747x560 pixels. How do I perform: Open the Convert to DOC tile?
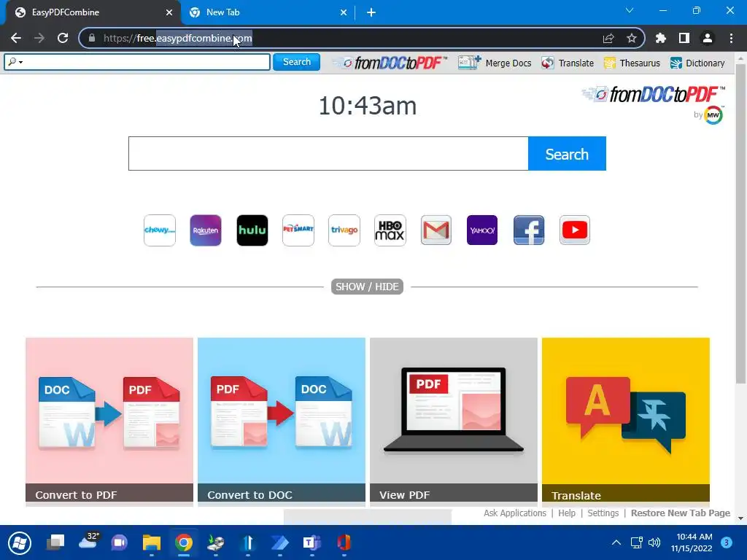282,420
